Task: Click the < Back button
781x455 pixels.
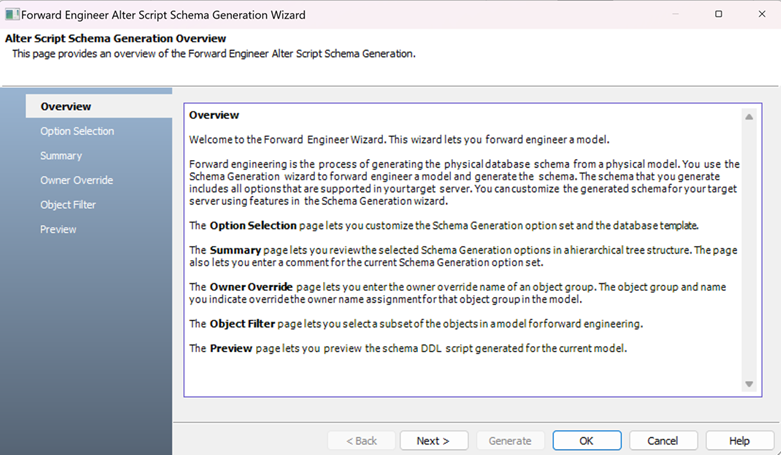Action: coord(361,441)
